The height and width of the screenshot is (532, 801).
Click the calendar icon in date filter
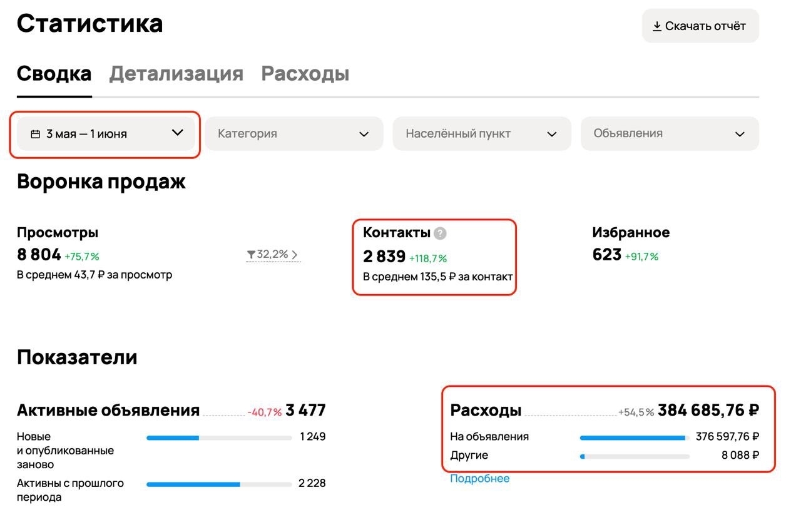36,134
